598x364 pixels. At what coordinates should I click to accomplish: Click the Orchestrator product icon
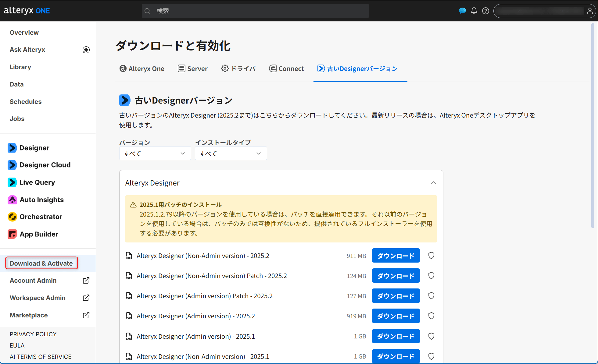12,217
